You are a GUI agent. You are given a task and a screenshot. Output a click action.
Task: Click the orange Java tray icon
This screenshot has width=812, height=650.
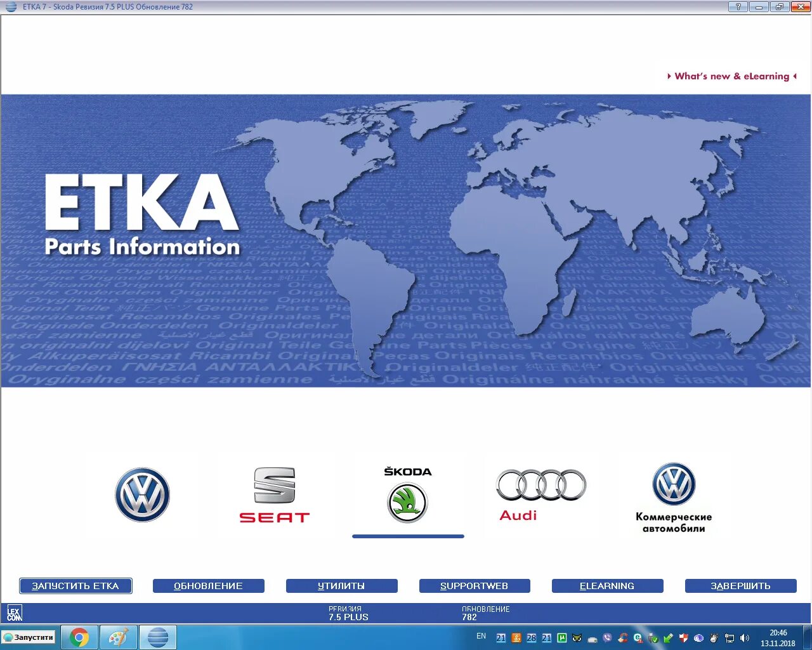pyautogui.click(x=516, y=638)
